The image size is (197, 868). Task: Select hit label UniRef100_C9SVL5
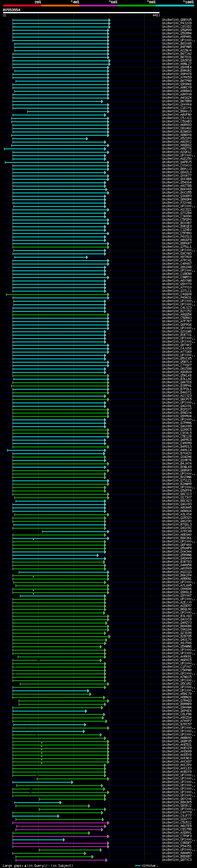(177, 433)
